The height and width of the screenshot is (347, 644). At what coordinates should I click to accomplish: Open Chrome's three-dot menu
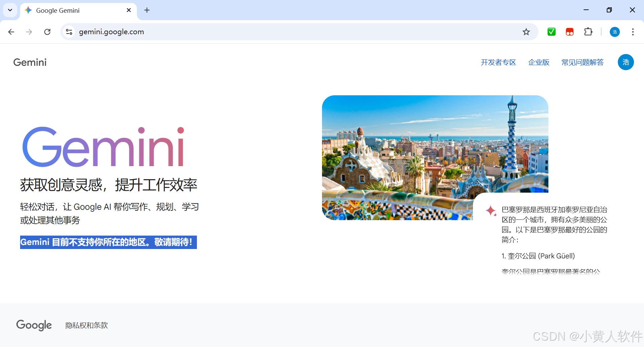633,32
